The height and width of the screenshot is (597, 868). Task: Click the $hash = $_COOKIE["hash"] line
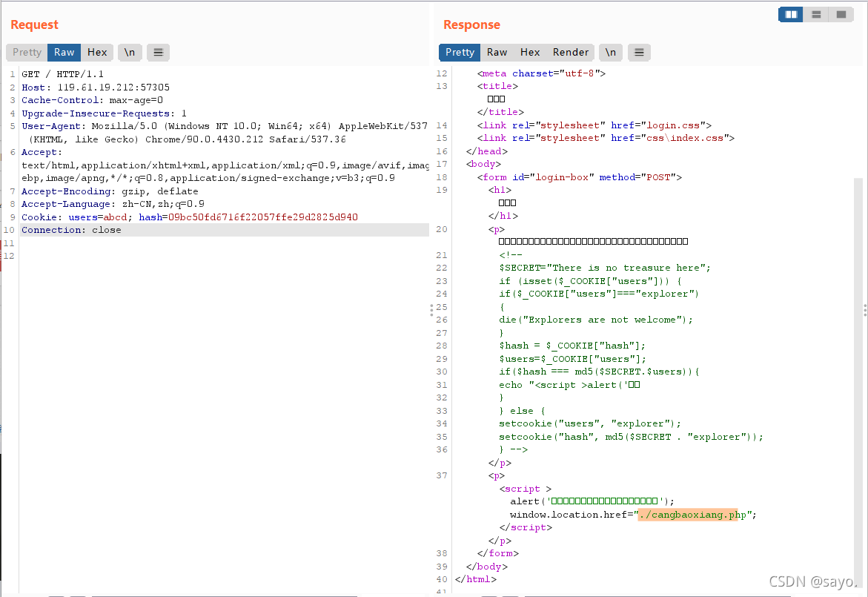(x=572, y=346)
